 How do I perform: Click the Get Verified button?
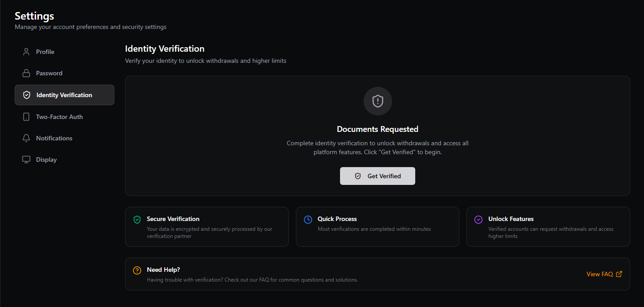pos(377,176)
